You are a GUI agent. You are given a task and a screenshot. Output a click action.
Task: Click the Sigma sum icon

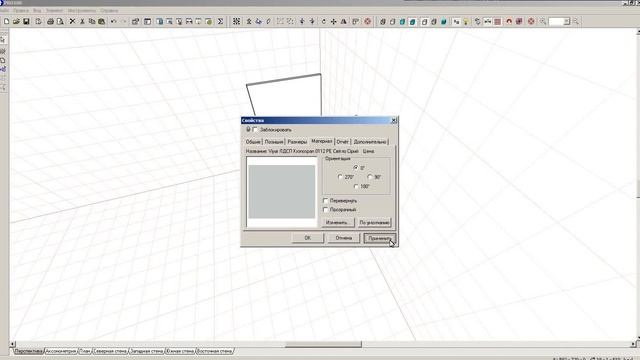tap(220, 21)
